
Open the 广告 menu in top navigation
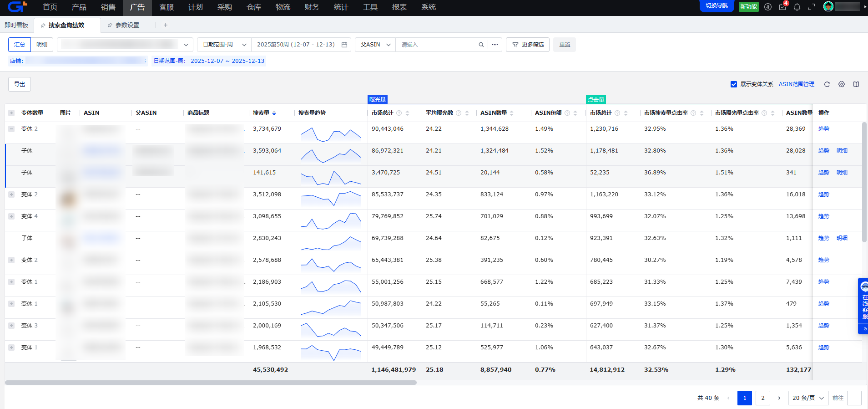[x=137, y=7]
